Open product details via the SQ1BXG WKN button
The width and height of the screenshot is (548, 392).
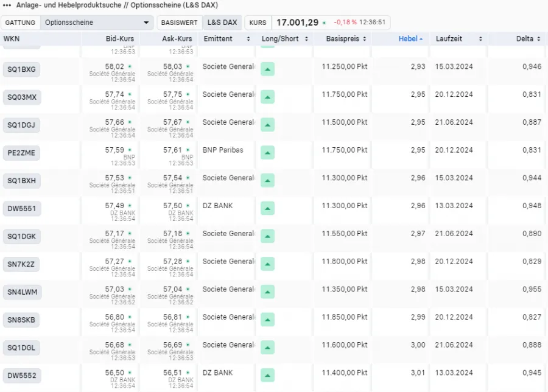click(22, 69)
